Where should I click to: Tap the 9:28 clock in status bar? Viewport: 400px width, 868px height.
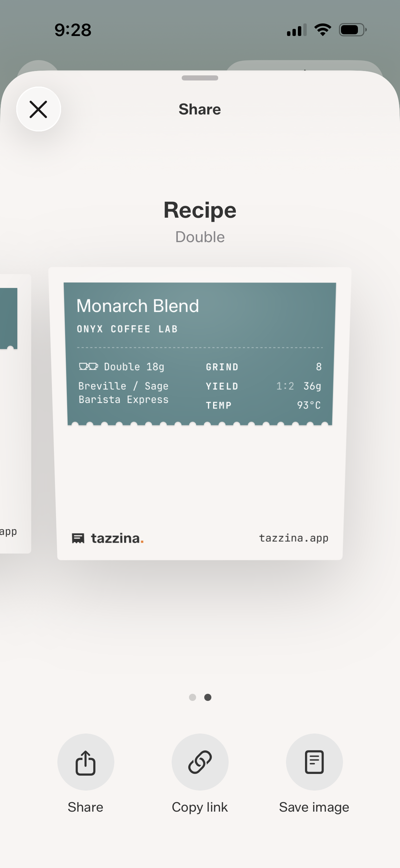73,30
